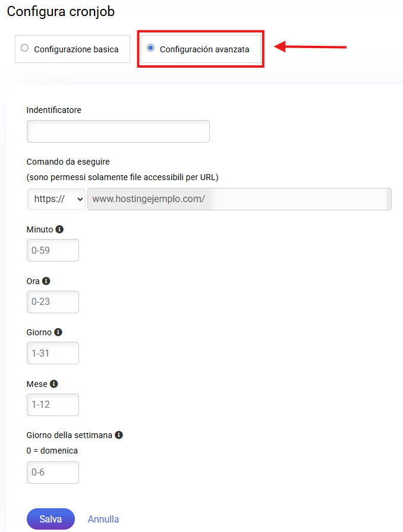Click the Mese field showing 1-12
403x532 pixels.
tap(53, 405)
